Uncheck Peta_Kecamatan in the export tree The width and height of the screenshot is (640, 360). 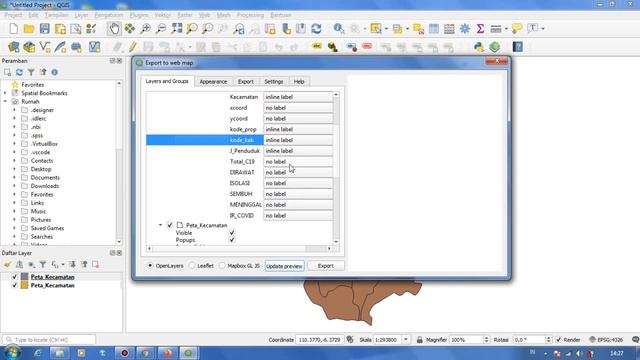170,225
